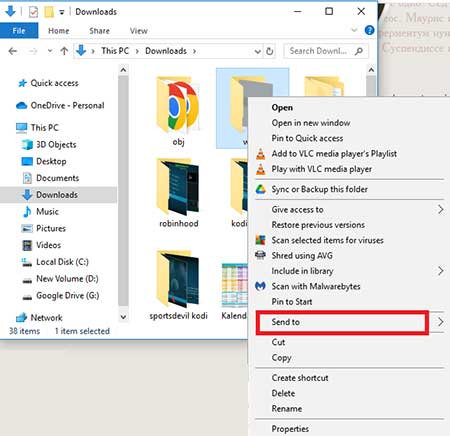Click the Local Disk (C:) drive icon
The width and height of the screenshot is (450, 436).
coord(27,262)
